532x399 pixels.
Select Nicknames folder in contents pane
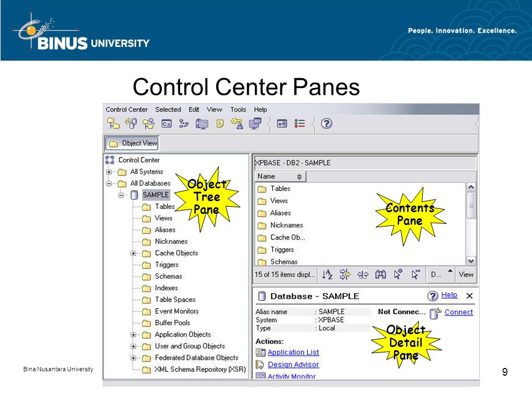[287, 226]
